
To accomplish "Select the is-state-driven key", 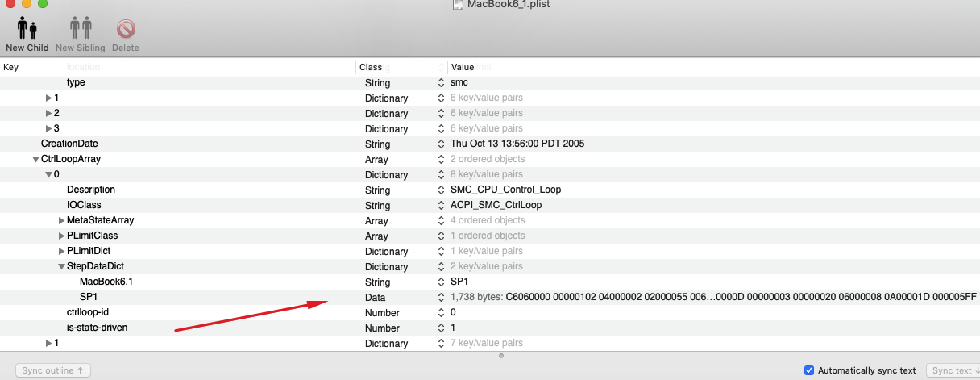I will coord(98,328).
